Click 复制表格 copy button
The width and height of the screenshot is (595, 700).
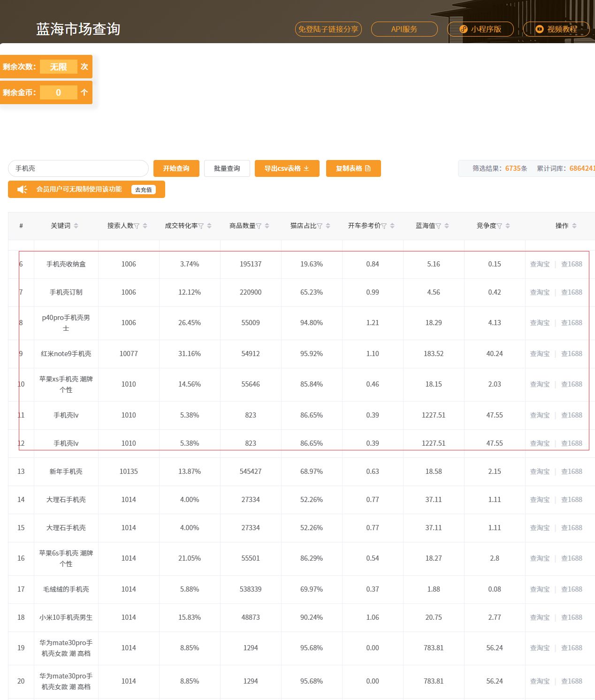pyautogui.click(x=353, y=168)
